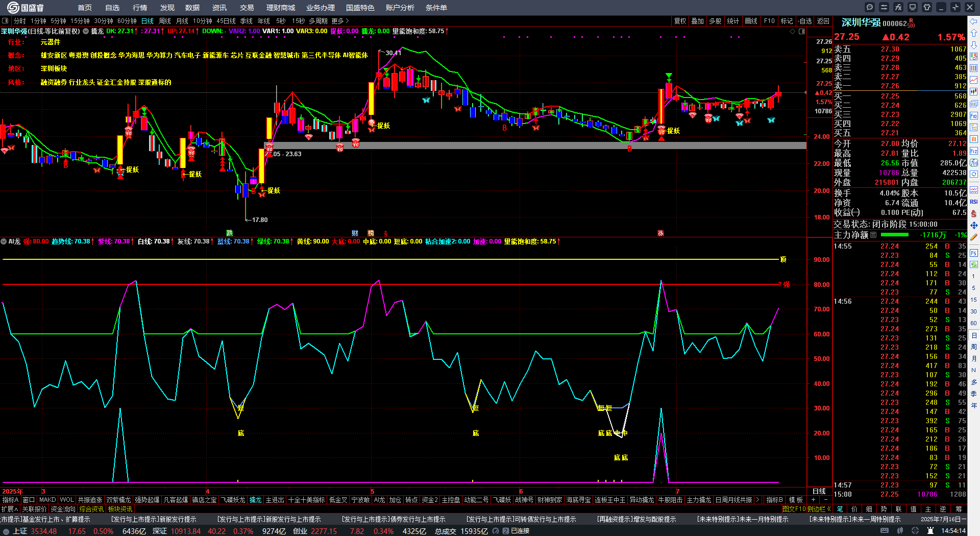
Task: Click the f(x) formula icon in sidebar
Action: click(x=974, y=163)
